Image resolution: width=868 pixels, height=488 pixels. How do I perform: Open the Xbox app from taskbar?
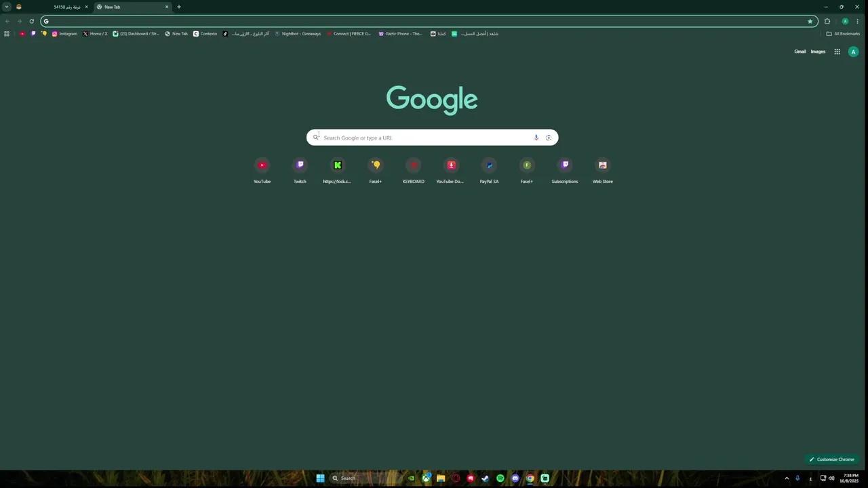(426, 478)
